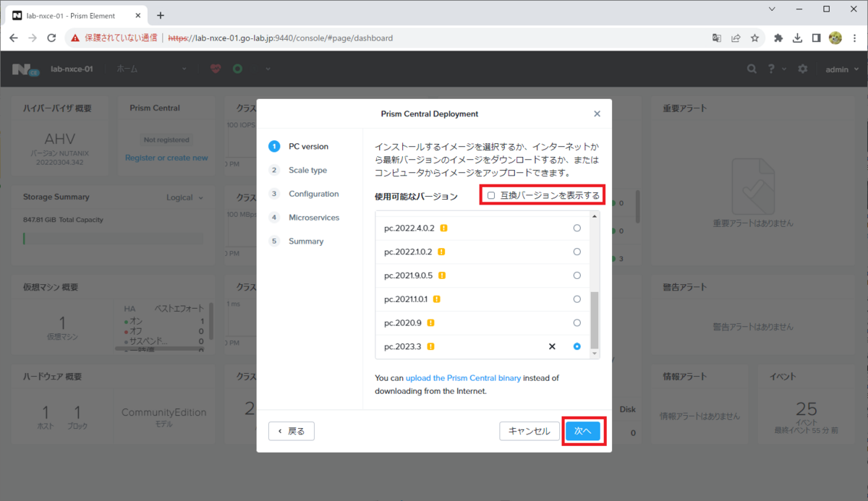Go back with the browser back arrow

coord(14,38)
